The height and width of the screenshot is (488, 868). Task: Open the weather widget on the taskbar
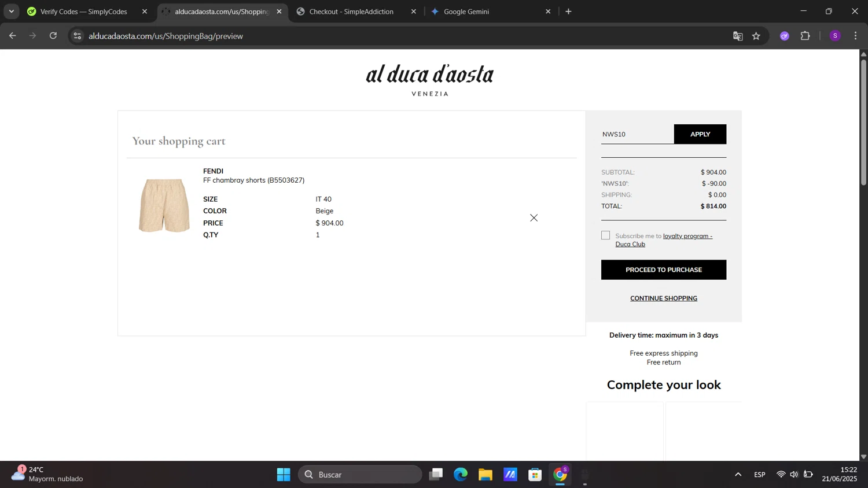pos(47,474)
